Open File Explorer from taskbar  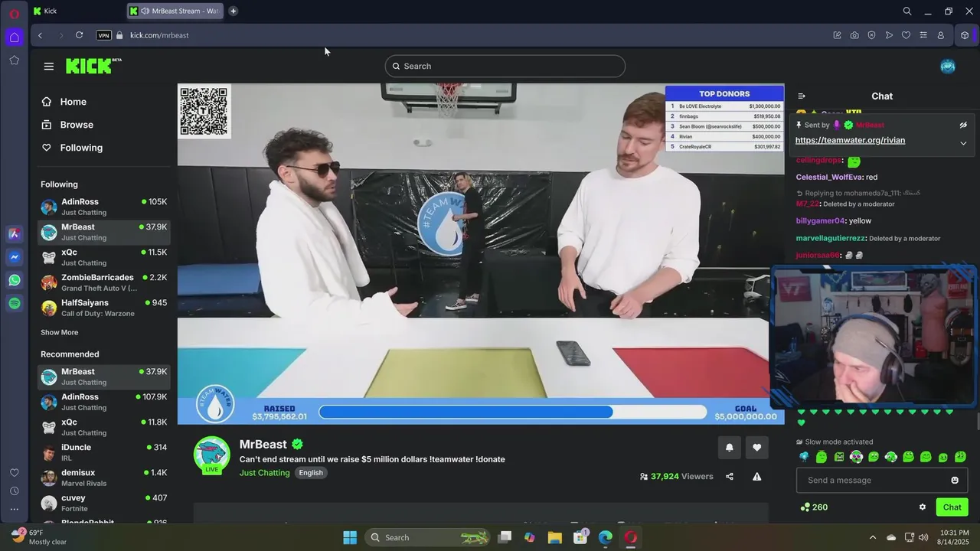tap(555, 537)
